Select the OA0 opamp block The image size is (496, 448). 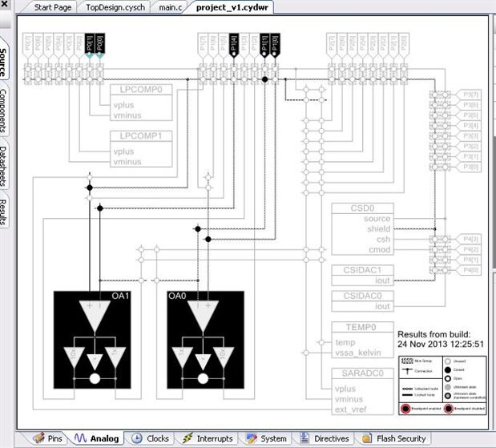point(206,340)
